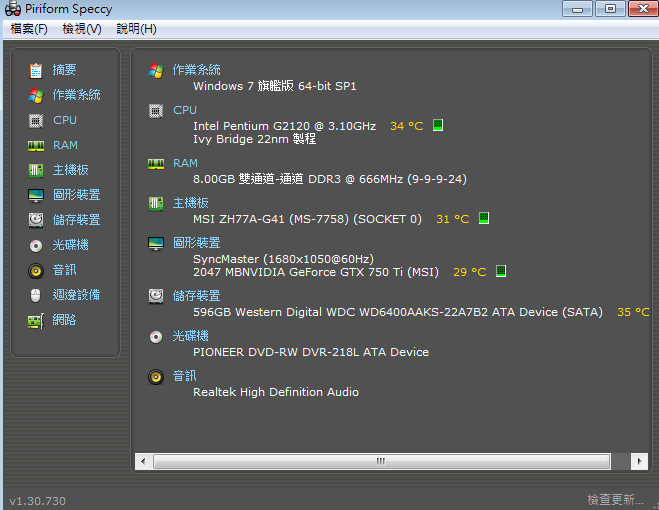The width and height of the screenshot is (659, 510).
Task: Open 音訊 section in sidebar
Action: 64,270
